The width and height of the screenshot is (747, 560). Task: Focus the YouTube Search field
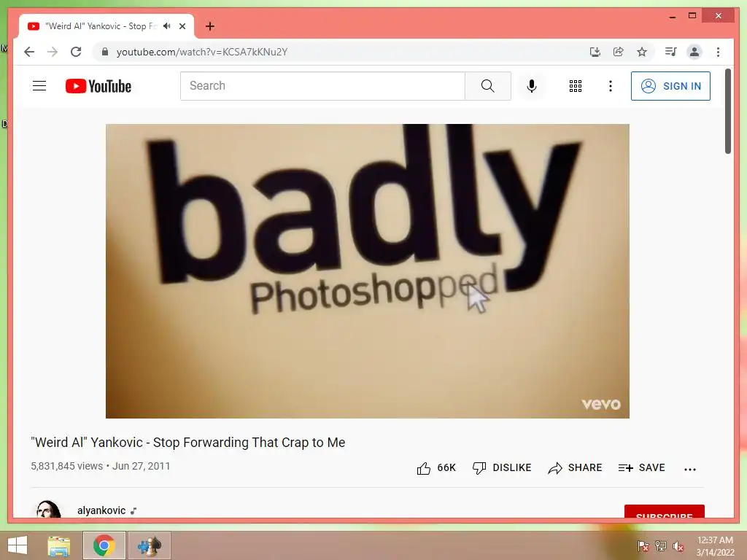click(x=322, y=86)
